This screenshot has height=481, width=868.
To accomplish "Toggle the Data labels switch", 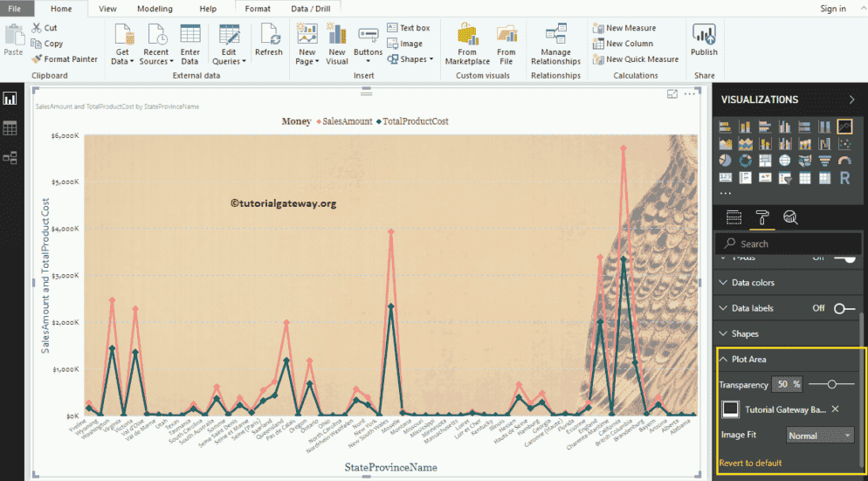I will pyautogui.click(x=844, y=309).
